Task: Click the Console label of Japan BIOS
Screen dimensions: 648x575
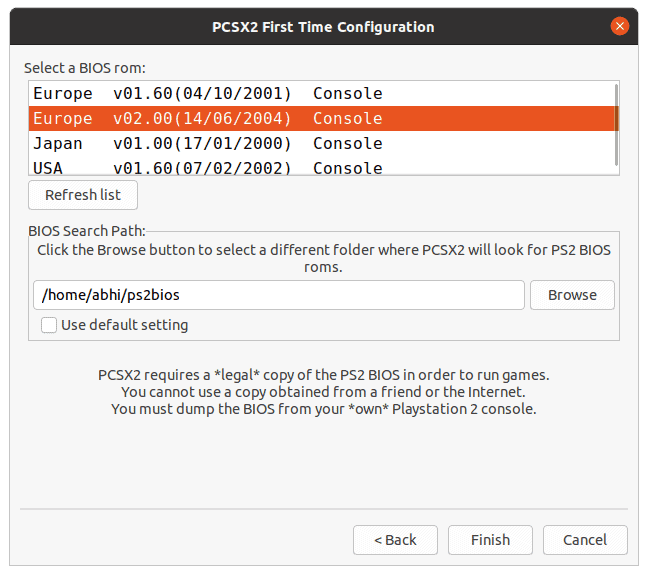Action: pos(348,143)
